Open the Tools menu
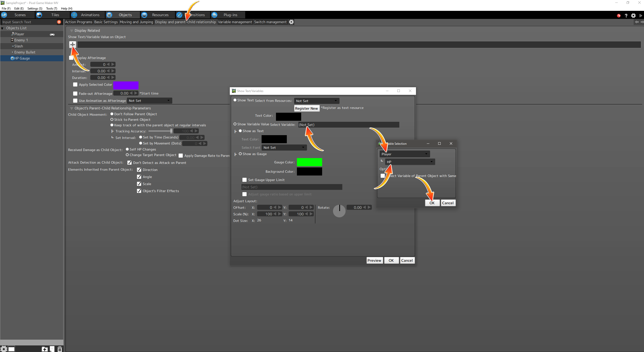This screenshot has width=644, height=352. pyautogui.click(x=51, y=8)
